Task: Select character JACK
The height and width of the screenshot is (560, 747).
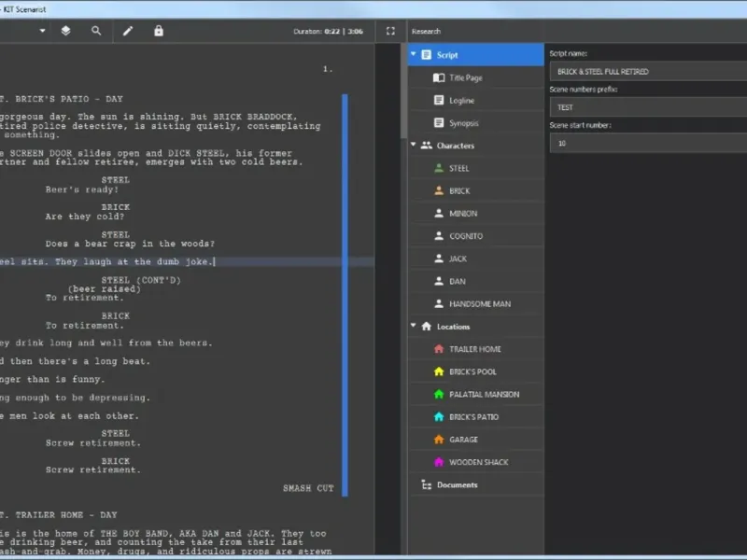Action: pyautogui.click(x=476, y=259)
